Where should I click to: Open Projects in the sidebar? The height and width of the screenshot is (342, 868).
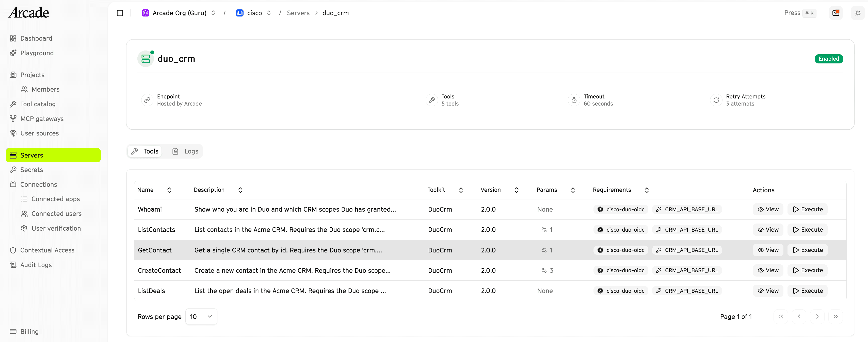click(53, 75)
